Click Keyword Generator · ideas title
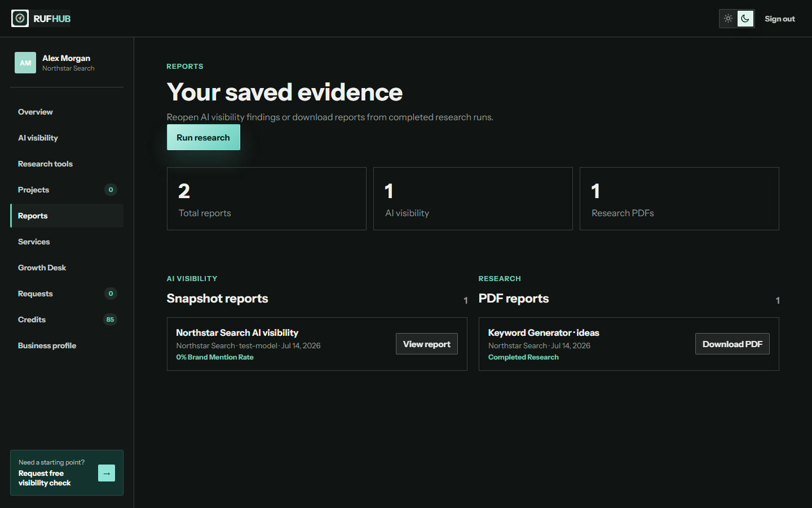 544,332
